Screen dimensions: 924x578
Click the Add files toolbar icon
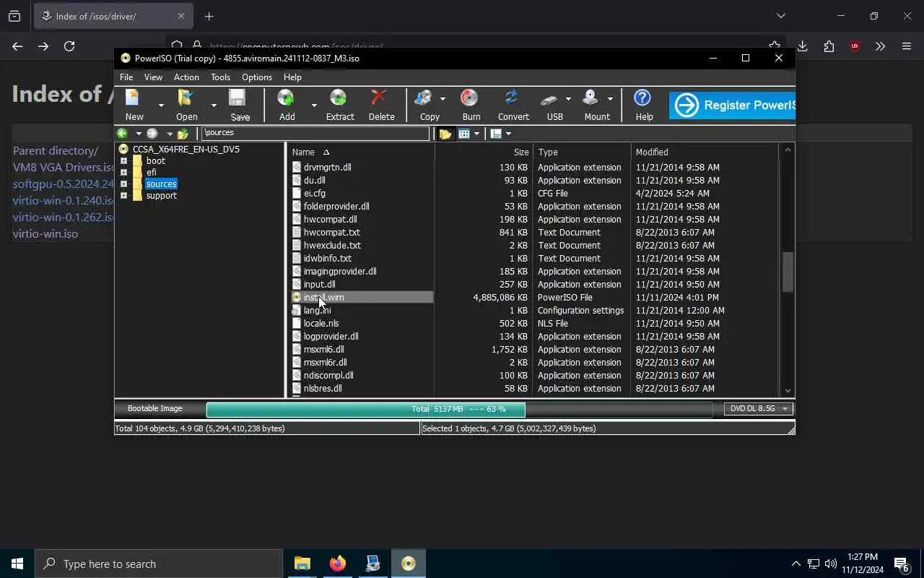tap(287, 105)
